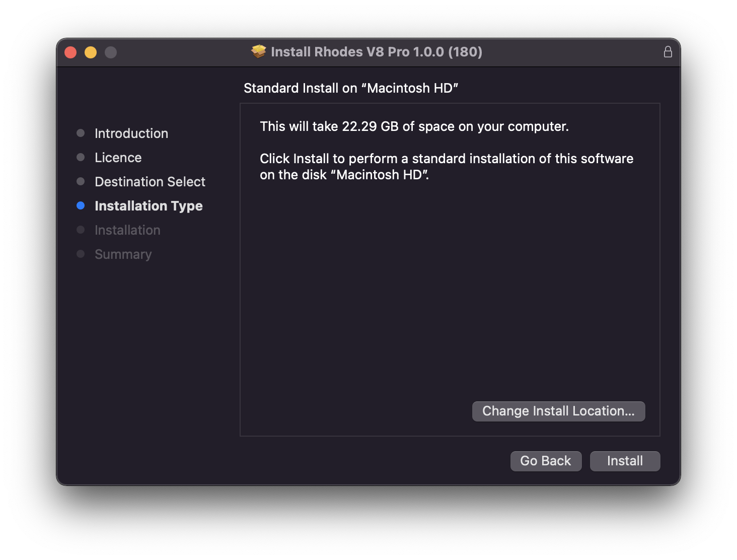Click the bullet beside Introduction
Viewport: 737px width, 560px height.
coord(81,133)
